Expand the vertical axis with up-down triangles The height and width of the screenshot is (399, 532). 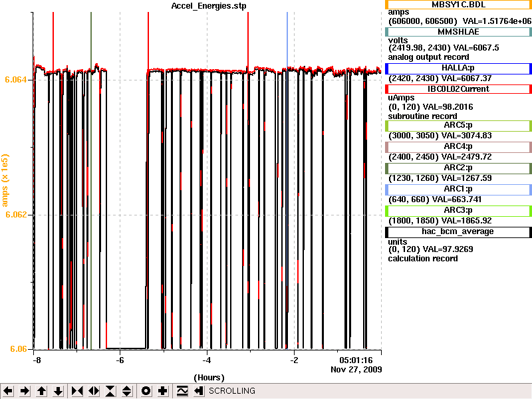point(127,391)
